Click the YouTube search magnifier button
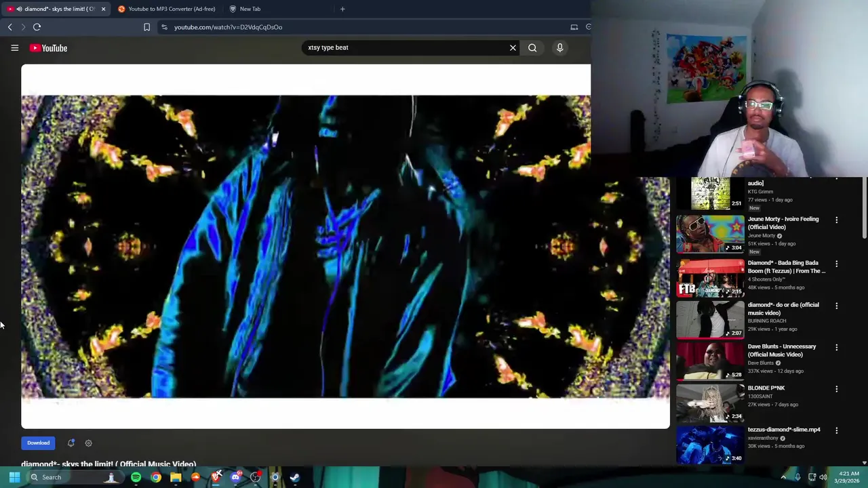The width and height of the screenshot is (868, 488). [x=532, y=47]
